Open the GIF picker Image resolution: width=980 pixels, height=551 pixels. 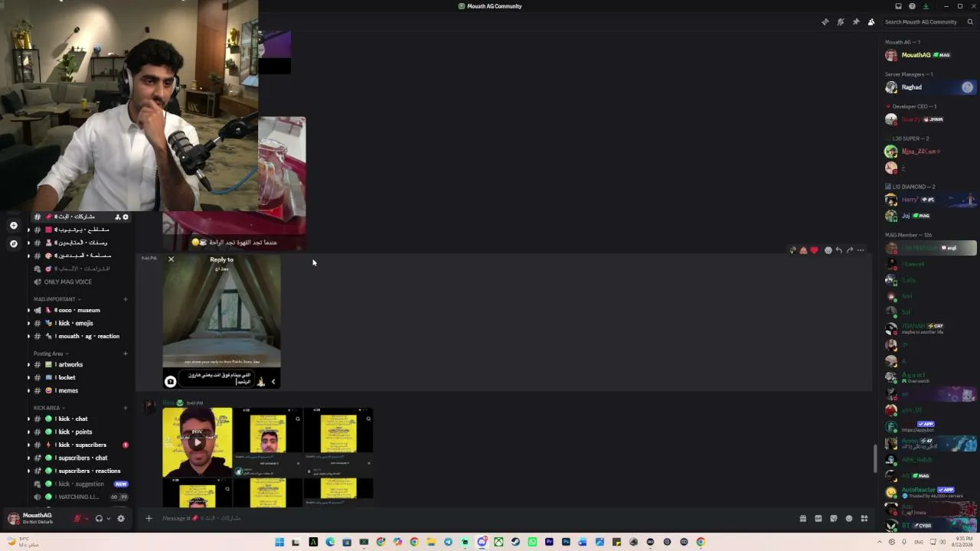pyautogui.click(x=818, y=518)
